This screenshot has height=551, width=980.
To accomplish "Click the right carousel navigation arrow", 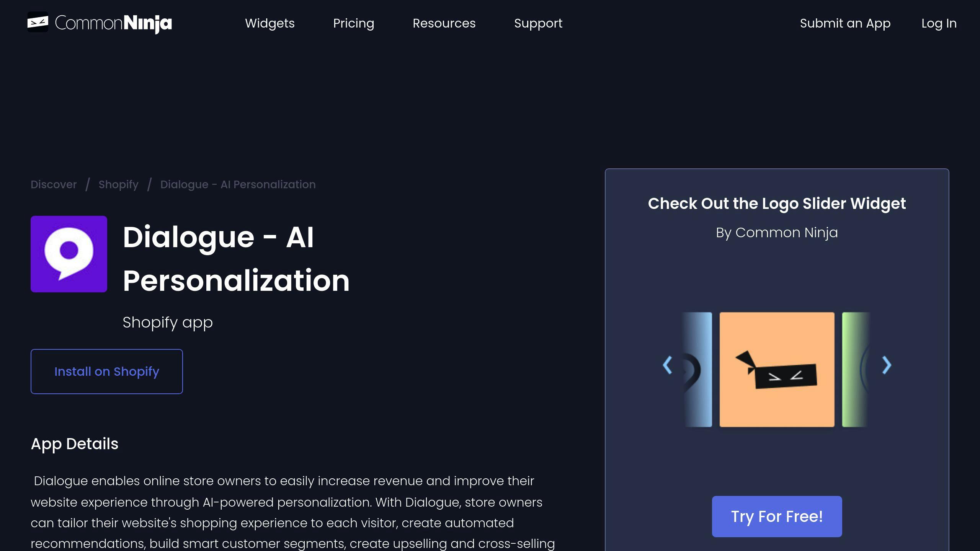I will 887,365.
